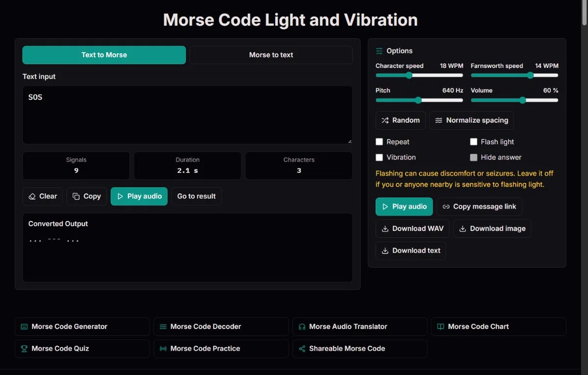Switch to the Text to Morse tab

tap(104, 55)
